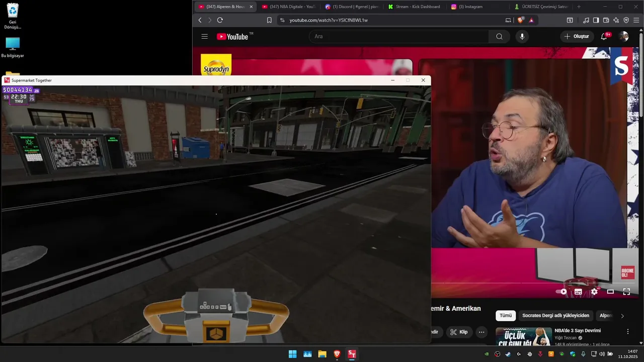
Task: Show more filter chips with arrow
Action: pyautogui.click(x=622, y=316)
